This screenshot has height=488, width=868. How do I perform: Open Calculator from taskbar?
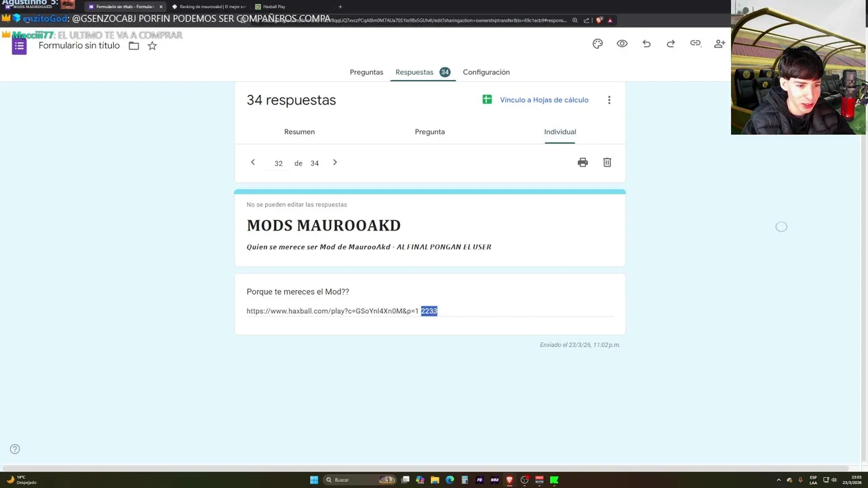(x=465, y=480)
